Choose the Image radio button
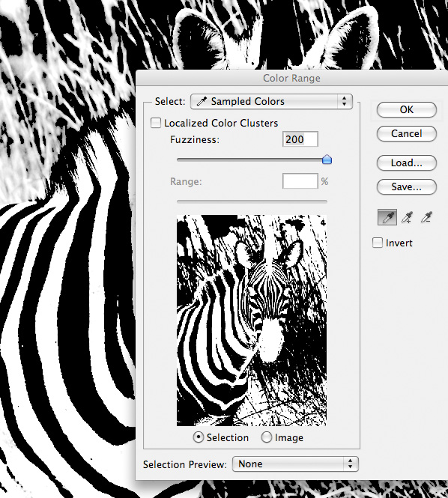448x498 pixels. pyautogui.click(x=266, y=437)
